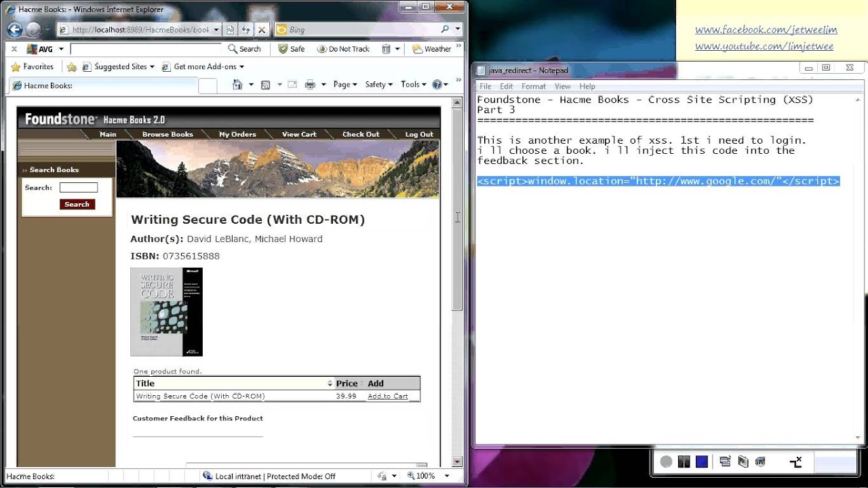Click the IE forward arrow button
Viewport: 868px width, 488px height.
33,30
